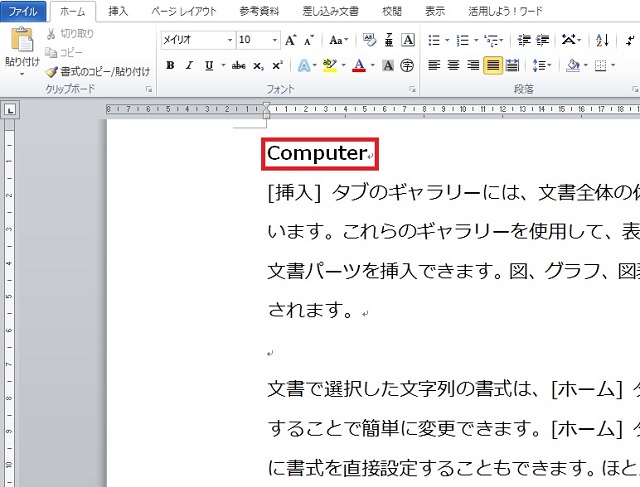640x487 pixels.
Task: Apply distributed alignment
Action: coord(512,65)
